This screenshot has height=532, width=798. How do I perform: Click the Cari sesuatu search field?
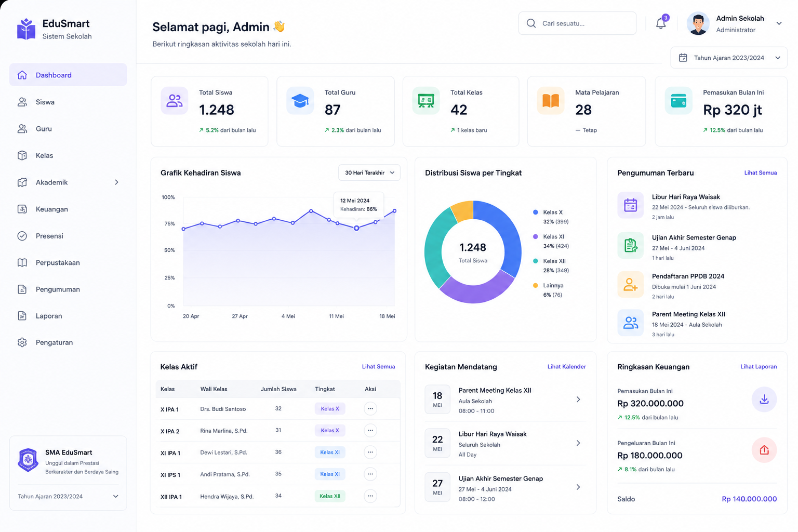(577, 23)
